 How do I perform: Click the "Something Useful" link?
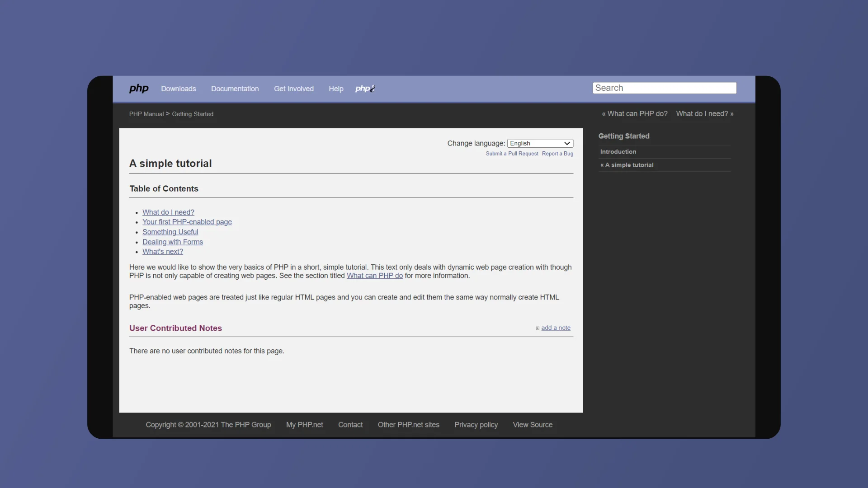(x=170, y=232)
